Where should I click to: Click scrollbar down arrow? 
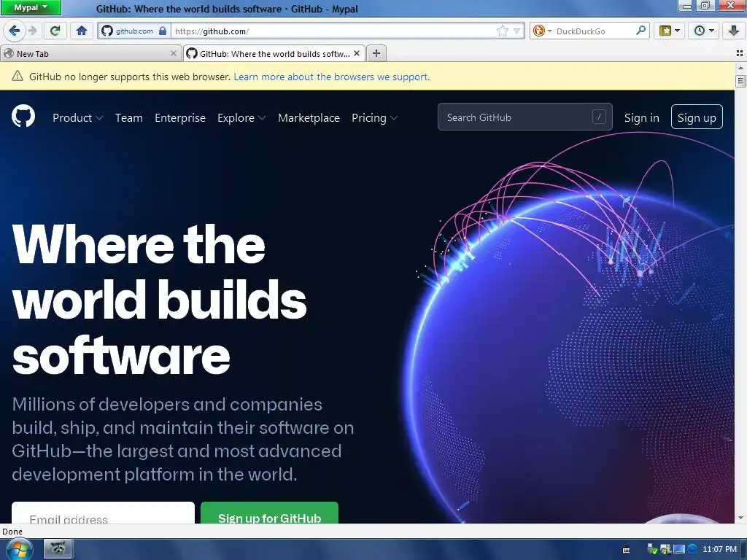pyautogui.click(x=740, y=518)
